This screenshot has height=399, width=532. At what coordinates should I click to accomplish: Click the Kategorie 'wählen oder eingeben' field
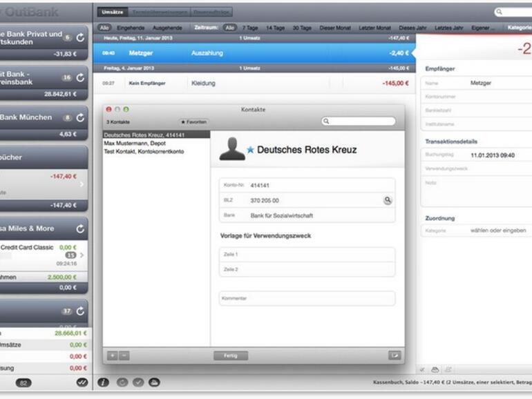coord(476,231)
